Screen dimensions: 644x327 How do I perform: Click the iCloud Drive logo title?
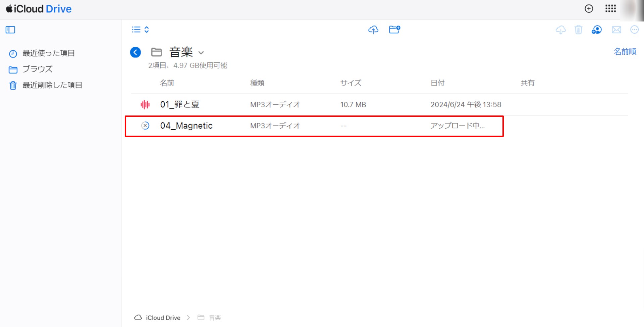pos(39,9)
